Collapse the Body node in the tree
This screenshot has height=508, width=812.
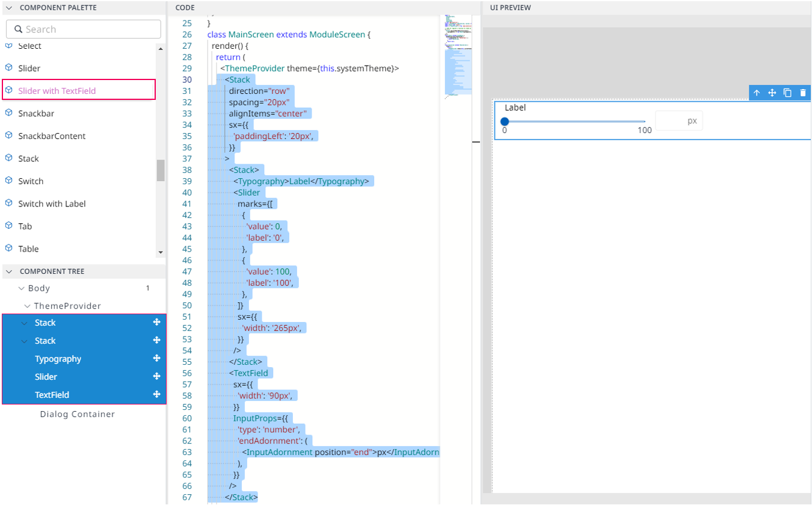pyautogui.click(x=21, y=288)
